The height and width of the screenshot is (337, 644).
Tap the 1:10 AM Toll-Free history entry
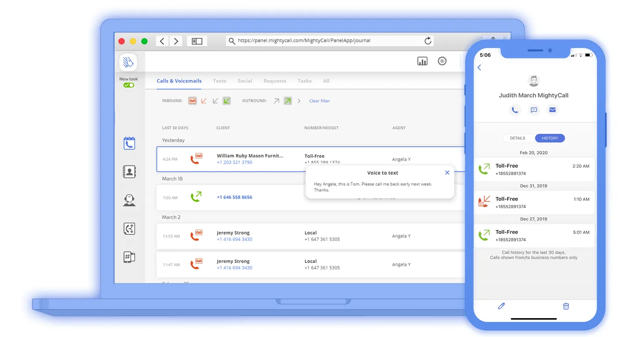coord(534,202)
